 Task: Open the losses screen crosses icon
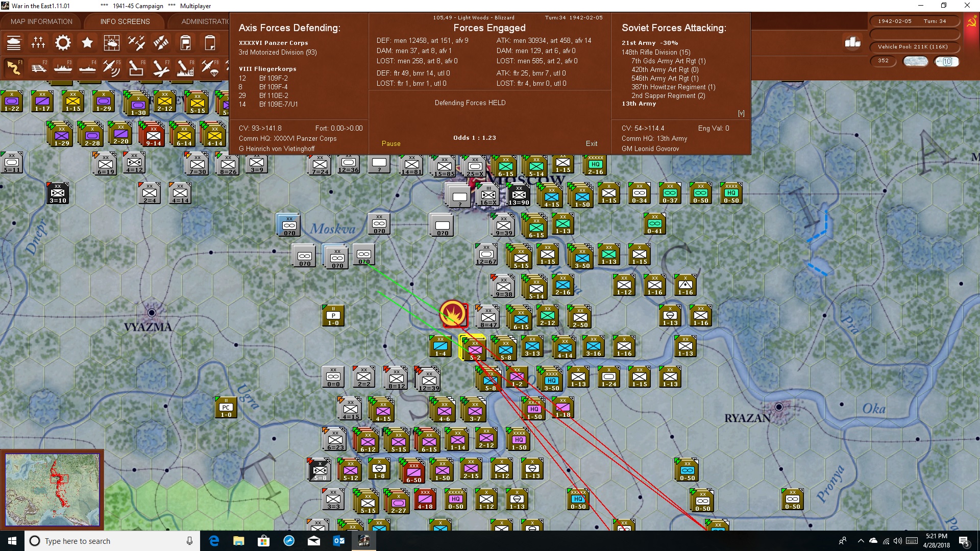(38, 43)
